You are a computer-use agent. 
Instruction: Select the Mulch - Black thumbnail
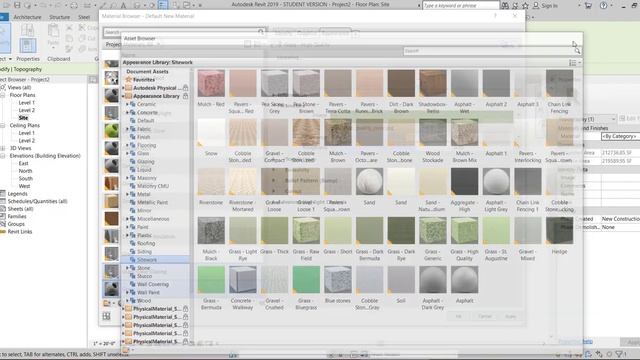point(211,231)
